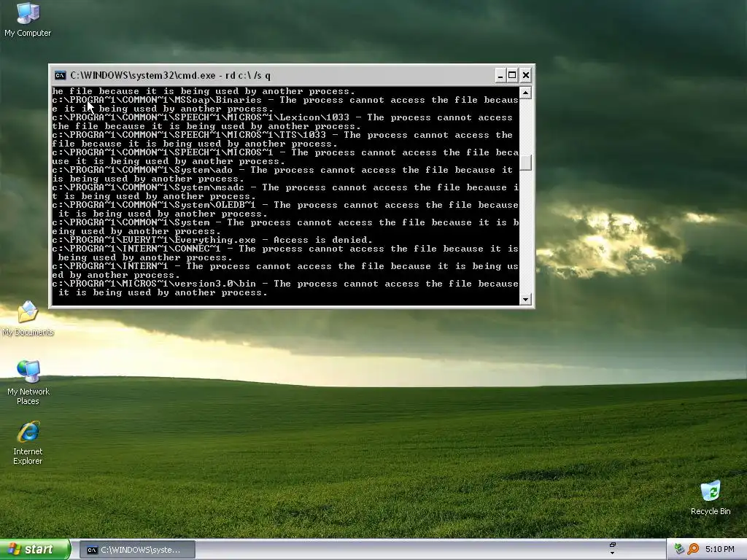Viewport: 747px width, 560px height.
Task: Click the MSSoap\Binaries error line
Action: pyautogui.click(x=285, y=104)
